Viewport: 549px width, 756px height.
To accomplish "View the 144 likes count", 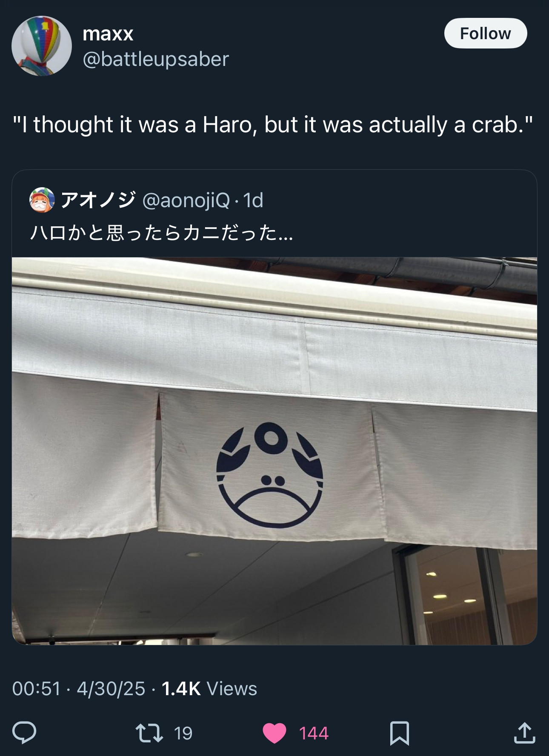I will 314,733.
